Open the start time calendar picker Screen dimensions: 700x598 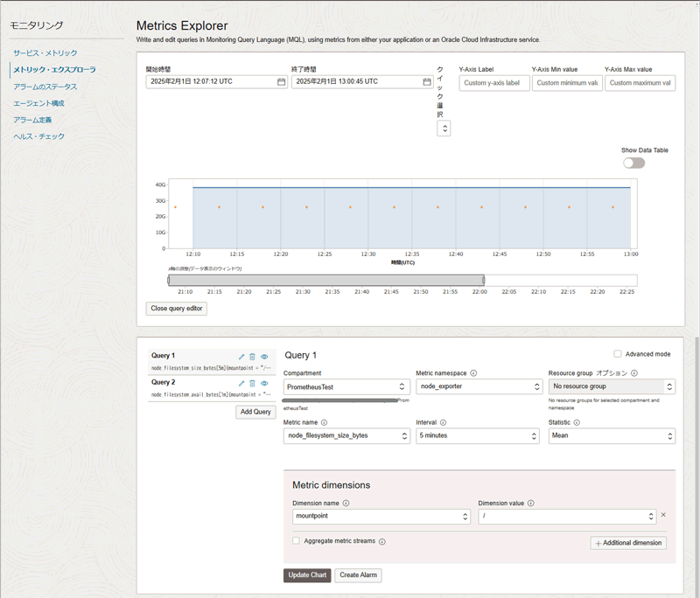[x=281, y=81]
